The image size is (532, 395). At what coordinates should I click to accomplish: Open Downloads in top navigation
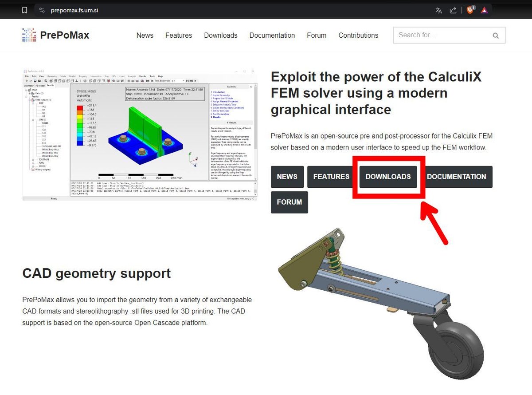coord(221,36)
